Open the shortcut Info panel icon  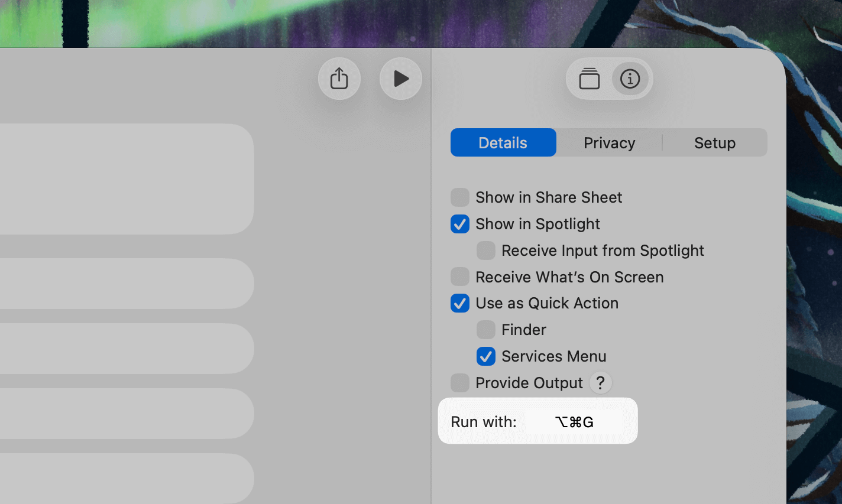click(x=629, y=79)
